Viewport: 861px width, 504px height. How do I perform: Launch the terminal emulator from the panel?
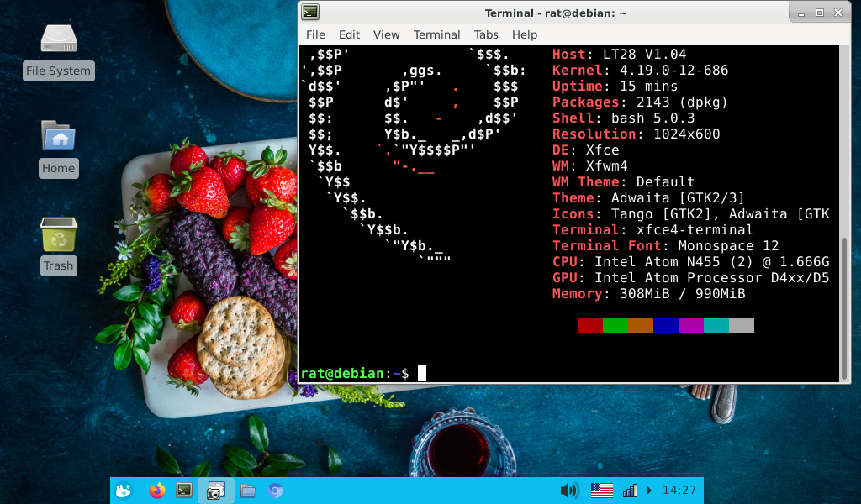(x=184, y=491)
